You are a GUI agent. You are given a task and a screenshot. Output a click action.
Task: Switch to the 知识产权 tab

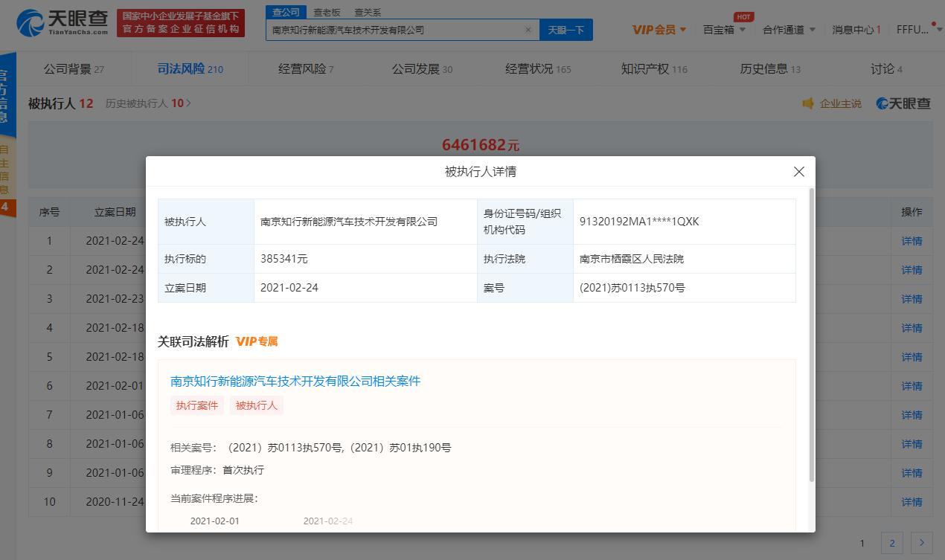pos(654,69)
